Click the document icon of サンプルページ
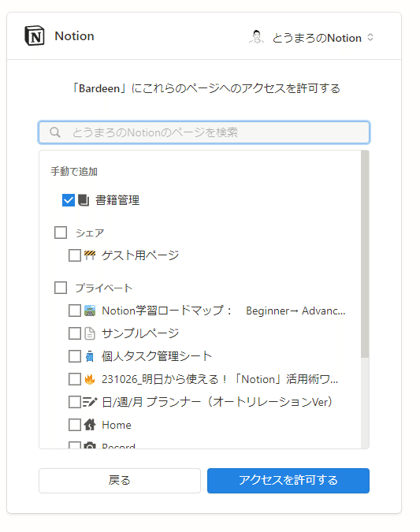 pos(90,333)
